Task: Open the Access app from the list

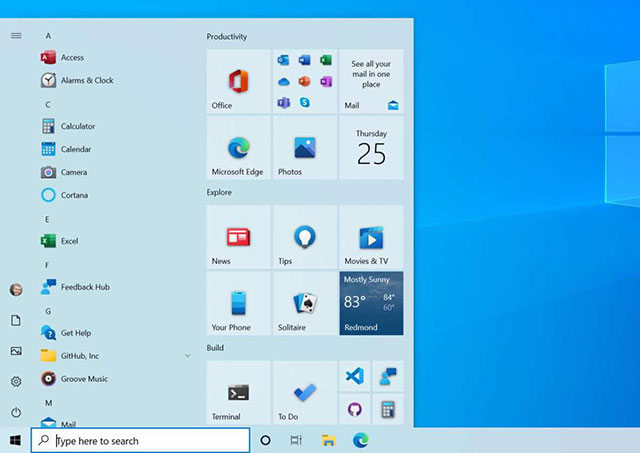Action: coord(114,58)
